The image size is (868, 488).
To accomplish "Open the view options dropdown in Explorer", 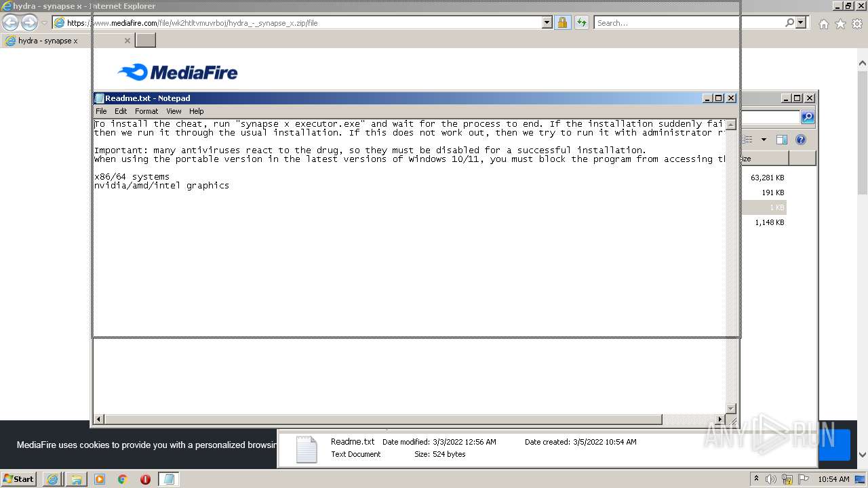I will 764,140.
